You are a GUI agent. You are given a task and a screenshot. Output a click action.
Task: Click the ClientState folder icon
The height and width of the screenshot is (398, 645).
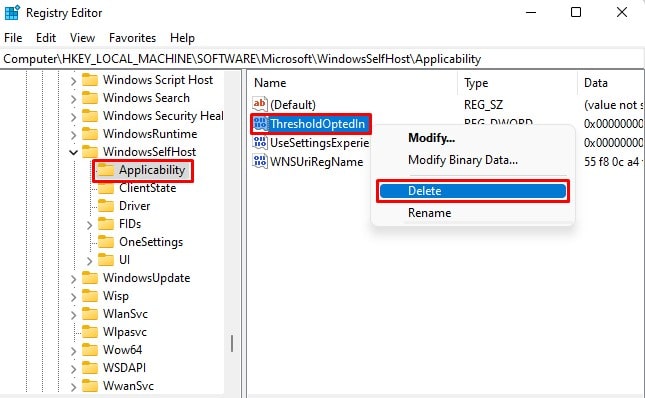(106, 188)
